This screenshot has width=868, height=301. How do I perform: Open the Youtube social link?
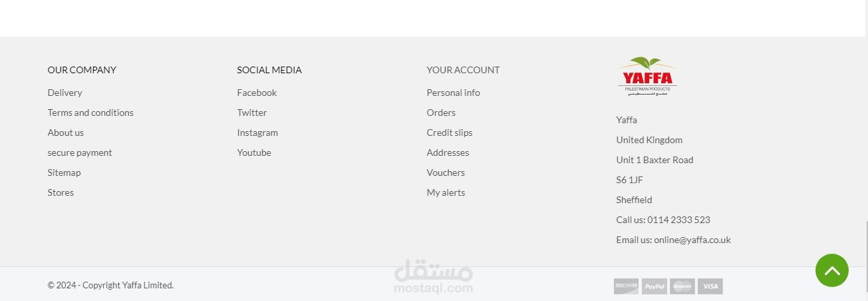(254, 152)
